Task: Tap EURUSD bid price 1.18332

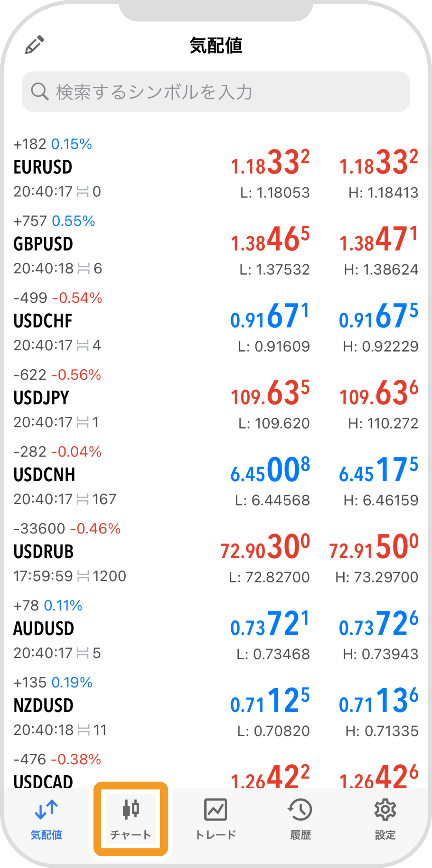Action: click(270, 162)
